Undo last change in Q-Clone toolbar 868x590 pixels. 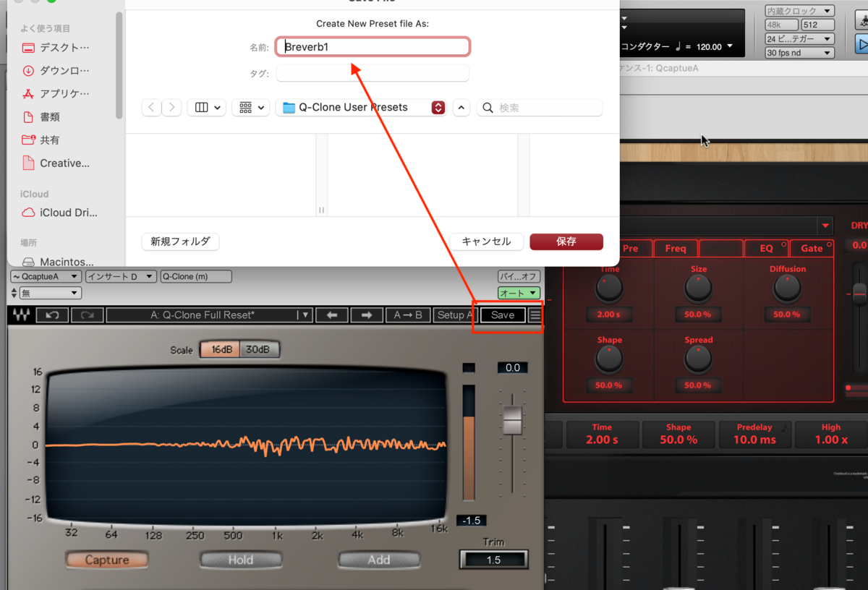(x=52, y=315)
